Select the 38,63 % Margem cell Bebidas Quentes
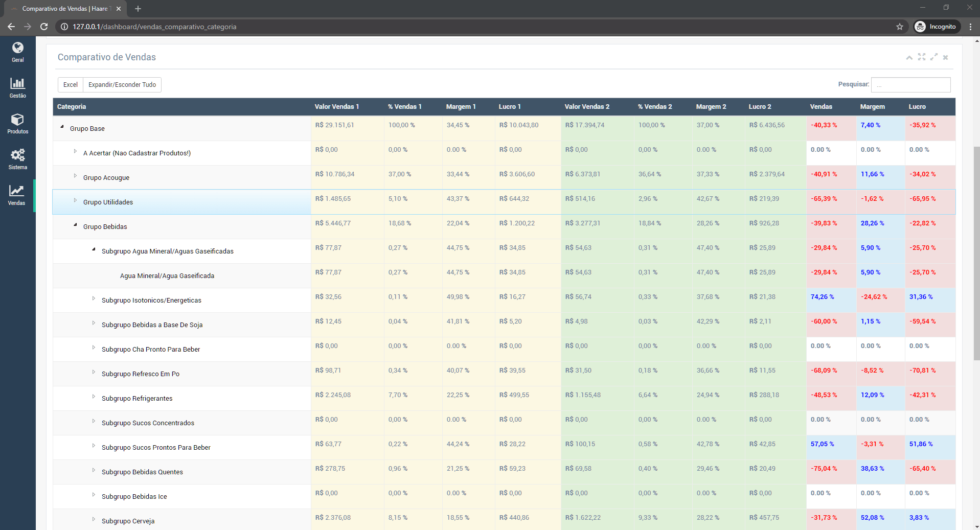Viewport: 980px width, 530px height. tap(880, 472)
